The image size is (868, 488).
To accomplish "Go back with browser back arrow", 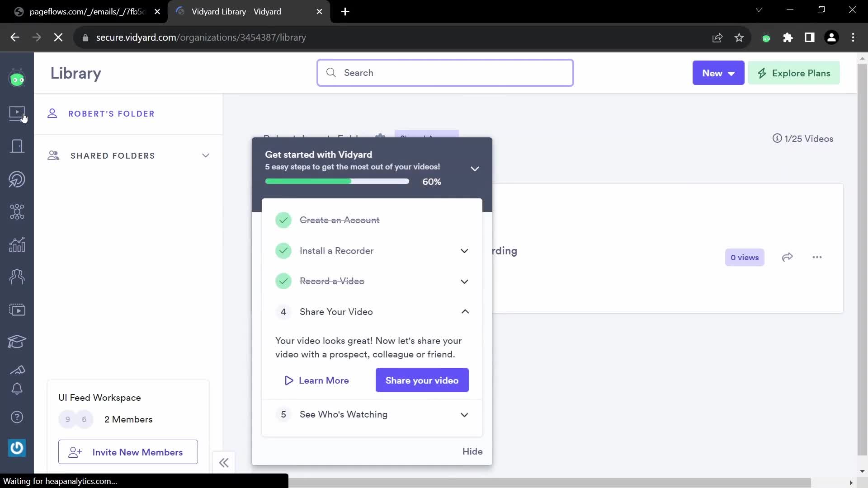I will [x=15, y=38].
